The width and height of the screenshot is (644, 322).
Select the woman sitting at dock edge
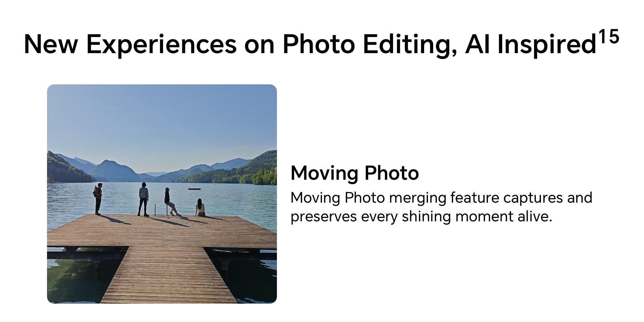click(x=200, y=207)
